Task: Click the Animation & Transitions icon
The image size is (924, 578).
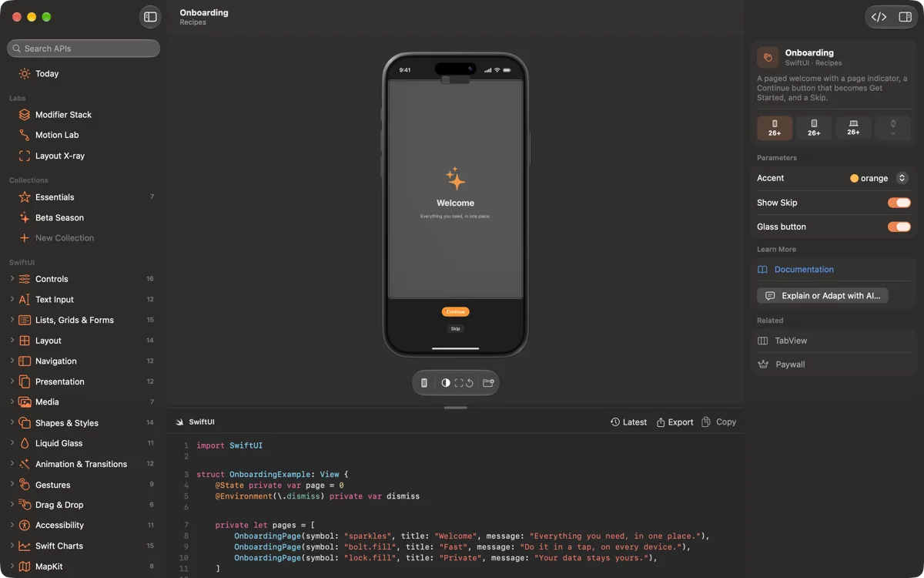Action: pos(25,464)
